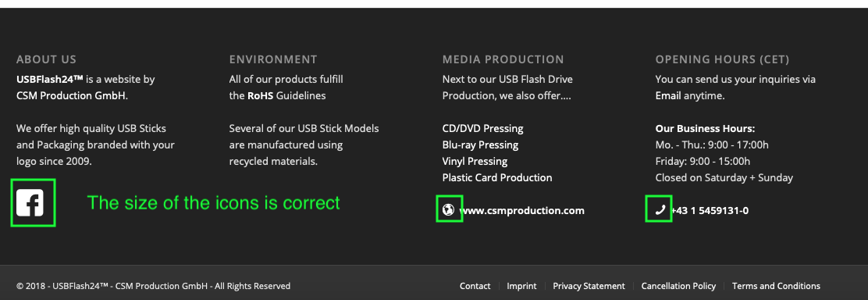Select Blu-ray Pressing link
This screenshot has width=868, height=300.
pos(481,145)
